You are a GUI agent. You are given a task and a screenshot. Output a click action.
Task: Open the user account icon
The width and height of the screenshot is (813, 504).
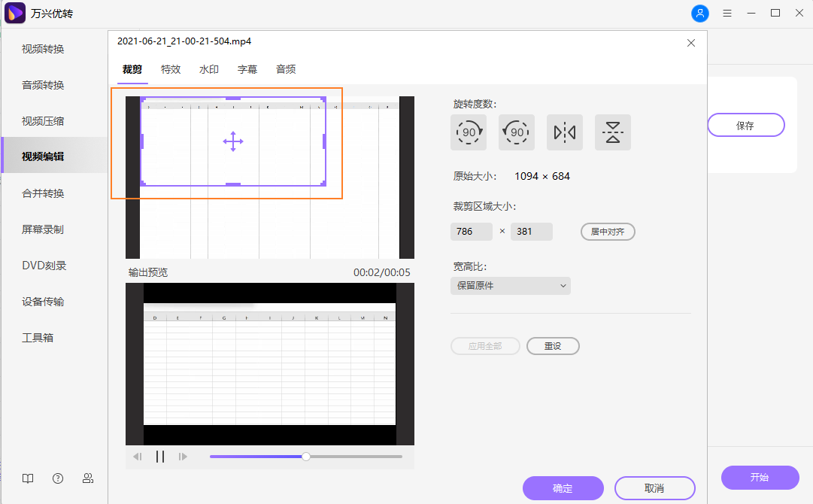pos(699,14)
